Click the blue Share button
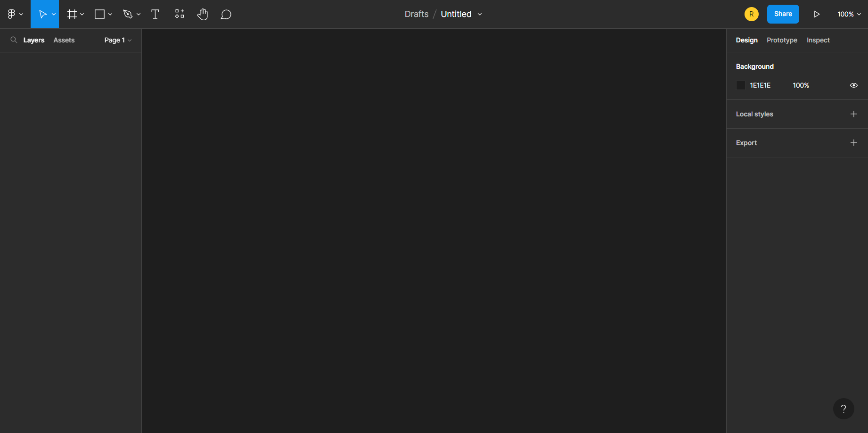 [783, 14]
